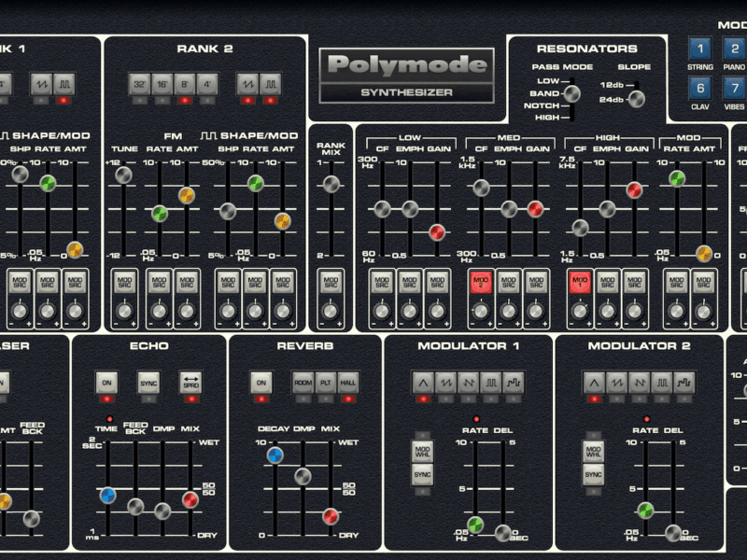The height and width of the screenshot is (560, 747).
Task: Enable Rank 2 4' octave button
Action: coord(207,84)
